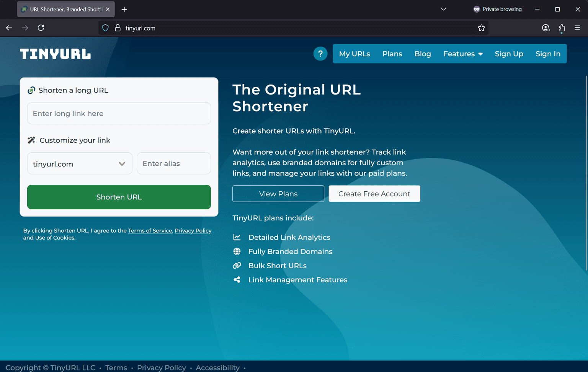The height and width of the screenshot is (372, 588).
Task: Click the Shorten URL button
Action: [x=119, y=197]
